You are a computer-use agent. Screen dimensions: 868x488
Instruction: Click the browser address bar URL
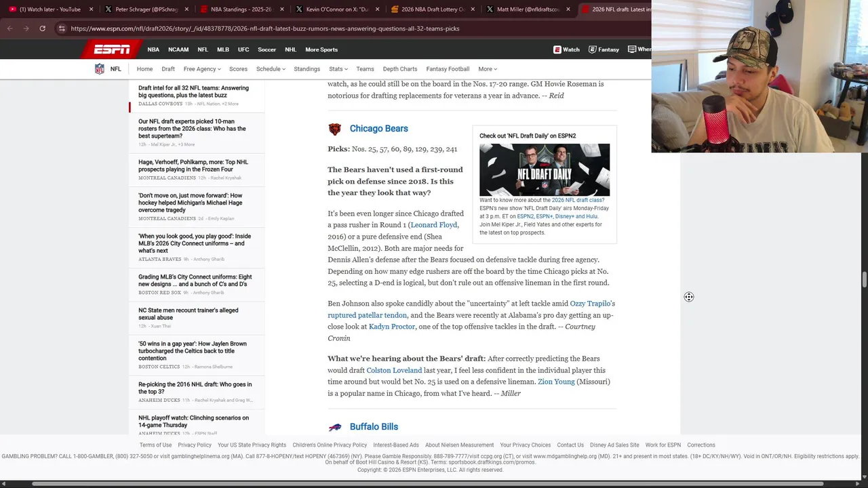(265, 28)
